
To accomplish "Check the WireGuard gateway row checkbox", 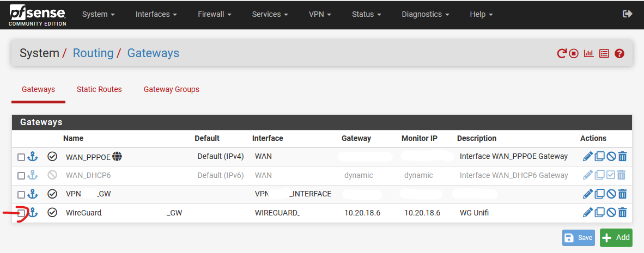I will [21, 213].
